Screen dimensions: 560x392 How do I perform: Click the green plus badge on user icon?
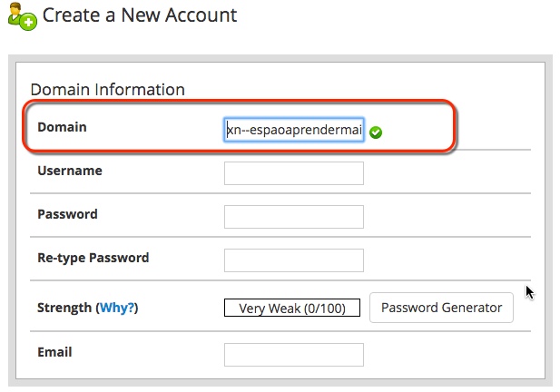pyautogui.click(x=28, y=22)
